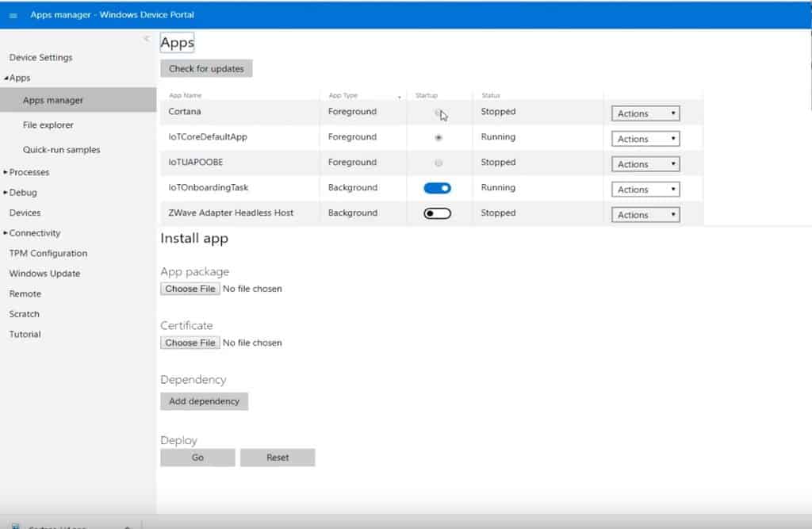Viewport: 812px width, 529px height.
Task: Disable IoTOnboardingTask startup toggle
Action: tap(437, 188)
